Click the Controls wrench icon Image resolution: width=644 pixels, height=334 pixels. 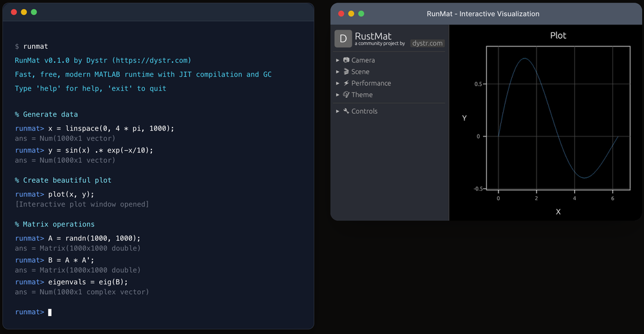point(346,111)
